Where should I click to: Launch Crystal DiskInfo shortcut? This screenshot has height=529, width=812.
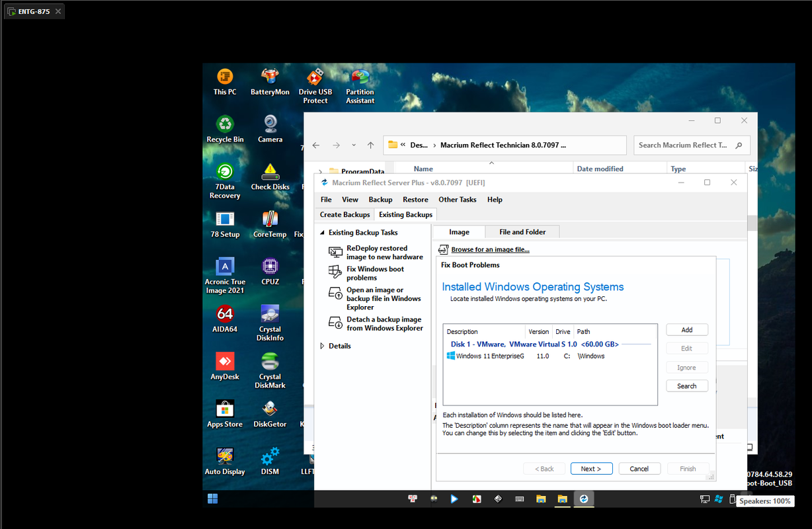pyautogui.click(x=270, y=323)
